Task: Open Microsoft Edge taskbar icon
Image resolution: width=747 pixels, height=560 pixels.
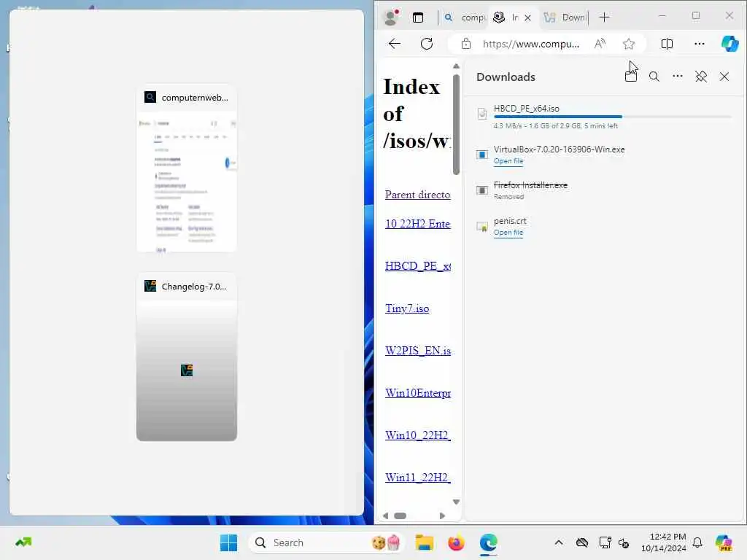Action: (488, 542)
